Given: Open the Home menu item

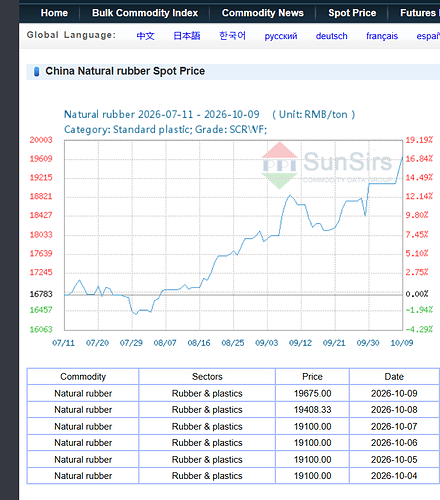Looking at the screenshot, I should pyautogui.click(x=54, y=13).
